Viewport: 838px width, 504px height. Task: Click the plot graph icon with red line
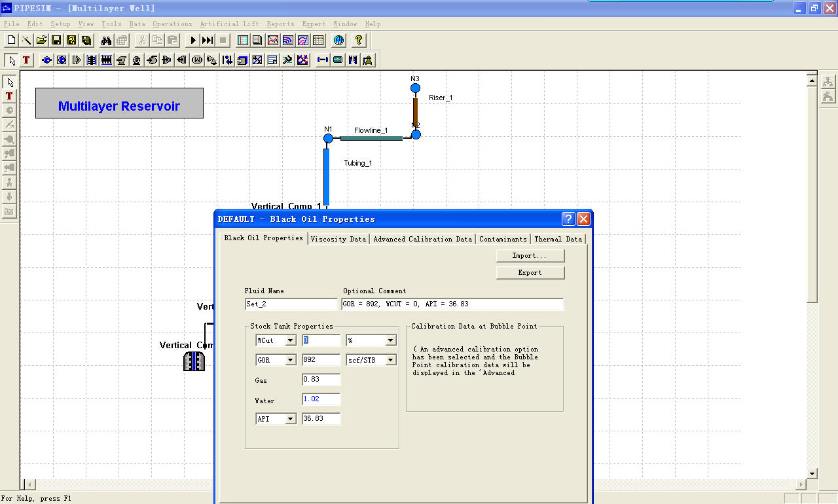click(273, 40)
